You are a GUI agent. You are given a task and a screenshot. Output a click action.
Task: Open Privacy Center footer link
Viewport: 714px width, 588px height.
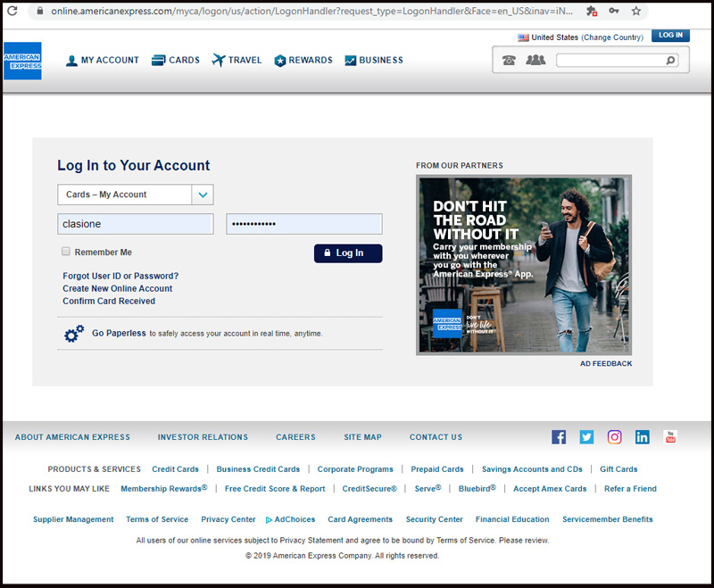pos(228,519)
